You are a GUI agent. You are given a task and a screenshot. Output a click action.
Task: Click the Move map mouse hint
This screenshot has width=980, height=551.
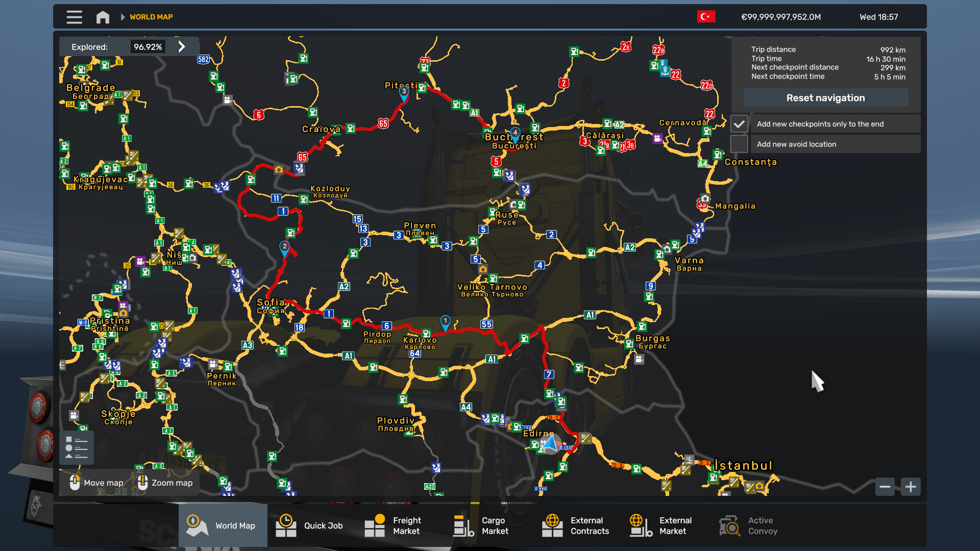[x=96, y=483]
